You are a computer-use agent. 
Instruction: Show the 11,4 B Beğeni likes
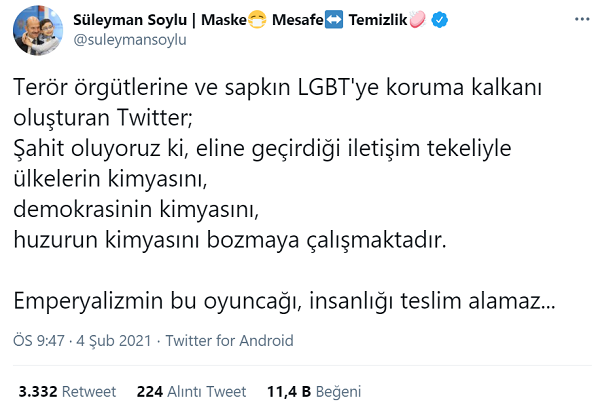click(x=314, y=391)
